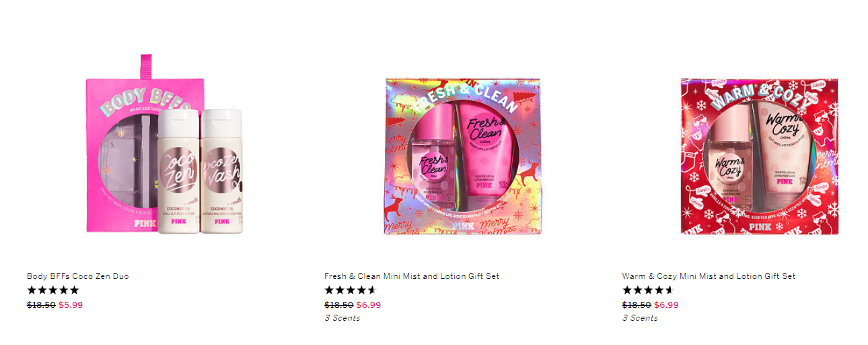Open the Fresh & Clean gift set image

(462, 156)
